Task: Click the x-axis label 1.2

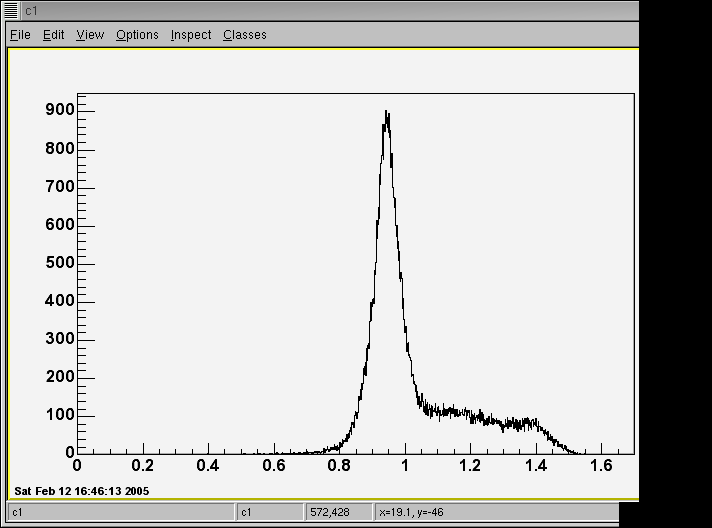Action: coord(470,465)
